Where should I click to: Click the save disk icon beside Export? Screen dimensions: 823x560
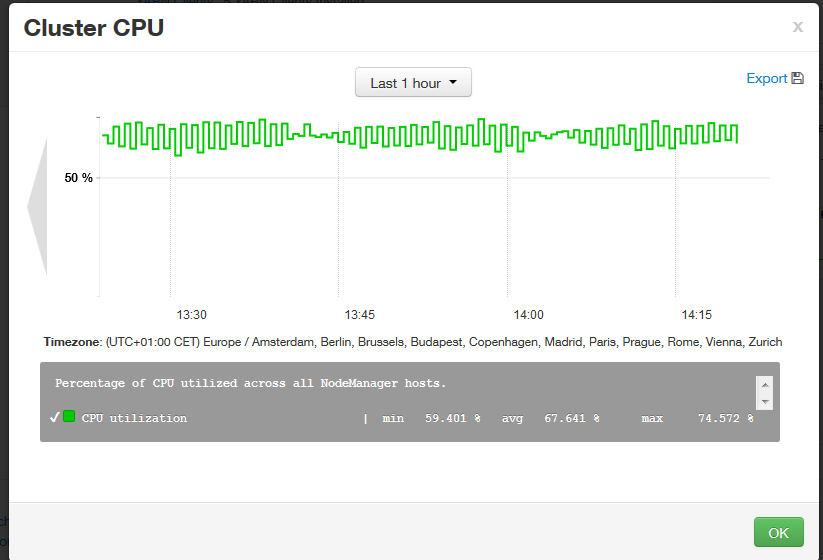tap(797, 78)
